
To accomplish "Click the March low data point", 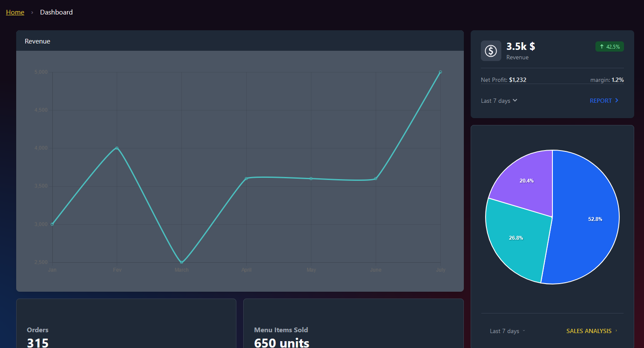I will (x=181, y=262).
